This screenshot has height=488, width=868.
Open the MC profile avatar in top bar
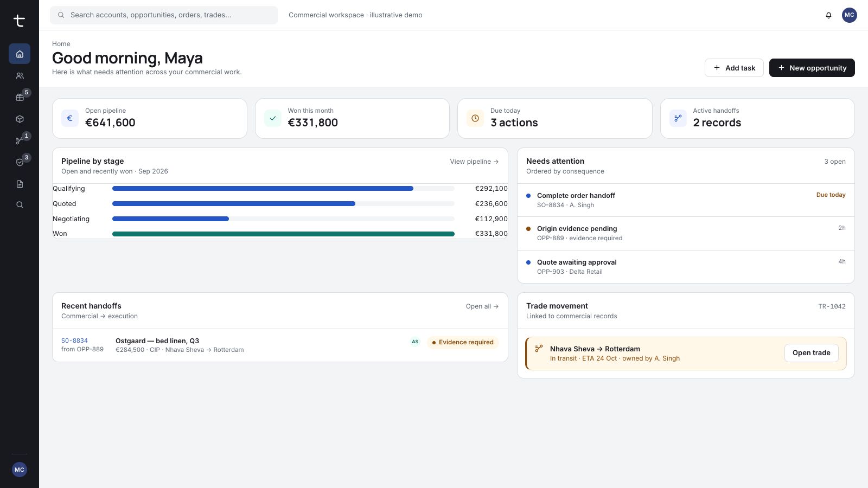(850, 15)
